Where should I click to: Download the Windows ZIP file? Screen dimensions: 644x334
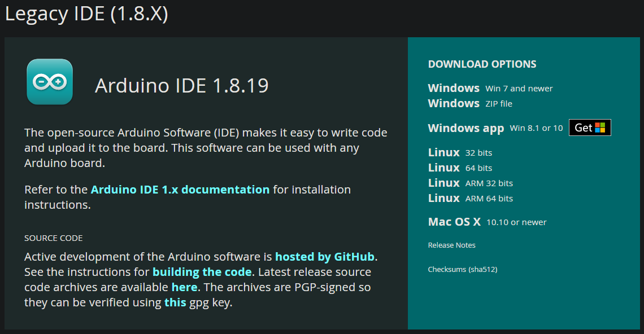(x=470, y=103)
